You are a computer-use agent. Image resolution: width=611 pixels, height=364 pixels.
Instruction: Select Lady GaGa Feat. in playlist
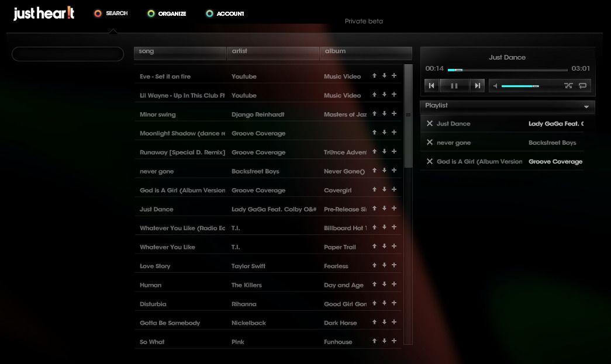pos(555,124)
